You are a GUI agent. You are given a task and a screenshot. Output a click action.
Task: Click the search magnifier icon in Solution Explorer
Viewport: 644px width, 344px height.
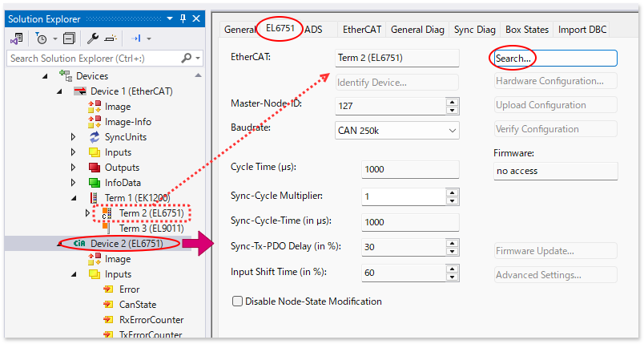[x=187, y=58]
